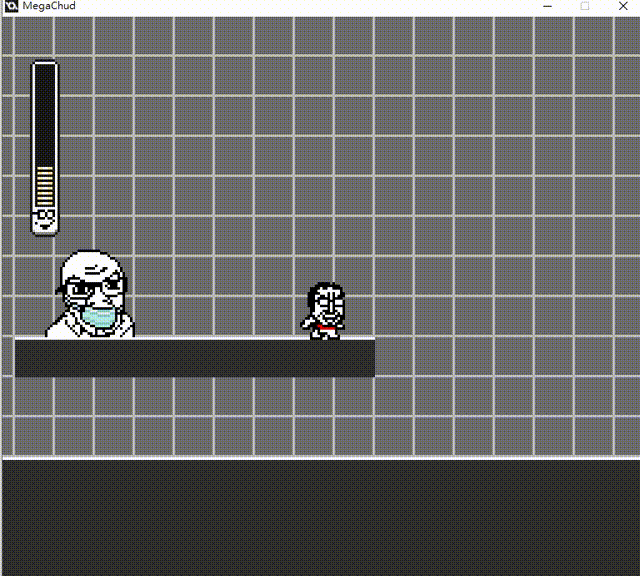Maximize the MegaChud game window
Image resolution: width=640 pixels, height=576 pixels.
[x=585, y=6]
